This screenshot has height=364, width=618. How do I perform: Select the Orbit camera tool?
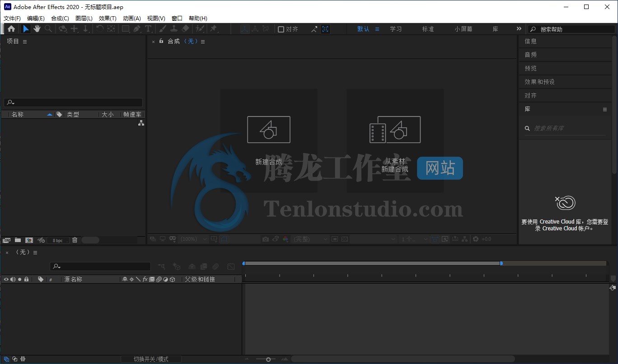[x=63, y=29]
